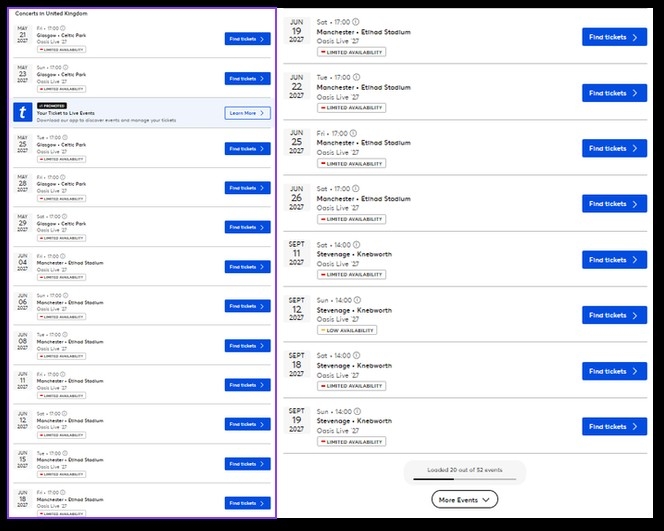
Task: Click info icon beside Tue 17:00 Jun 15
Action: [65, 453]
